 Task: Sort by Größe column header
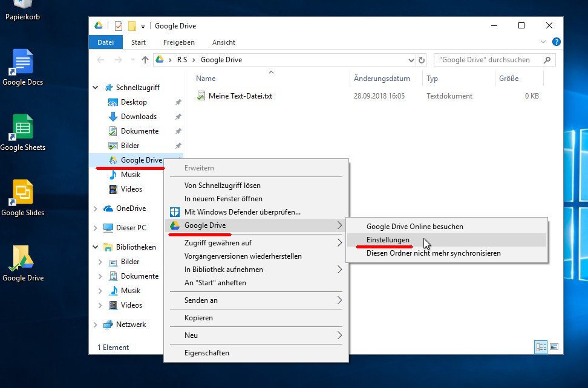509,79
